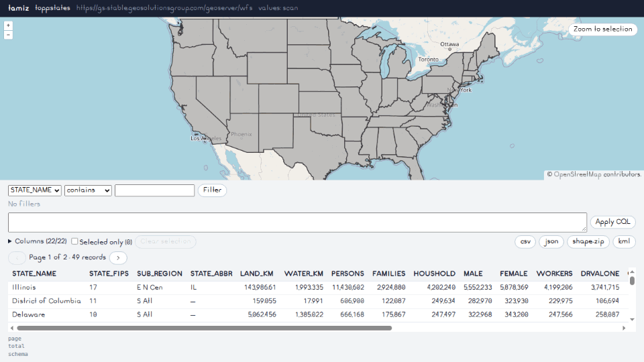Viewport: 644px width, 362px height.
Task: Click the Toronto label on map
Action: pyautogui.click(x=429, y=60)
